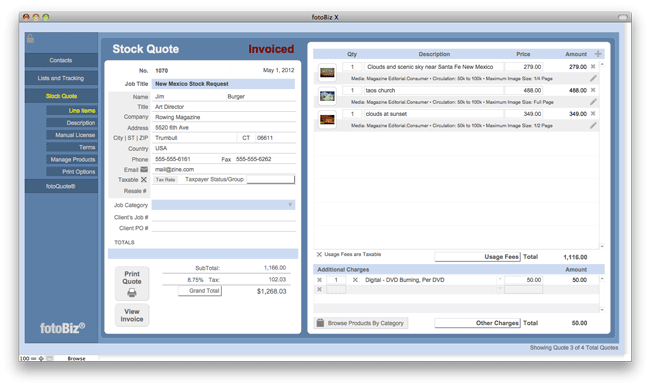The height and width of the screenshot is (387, 650).
Task: Edit usage for the half-page line item
Action: [x=593, y=126]
